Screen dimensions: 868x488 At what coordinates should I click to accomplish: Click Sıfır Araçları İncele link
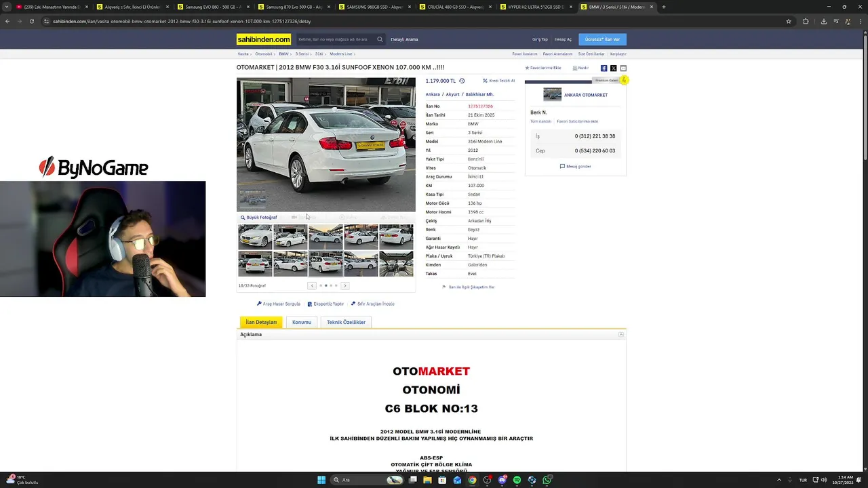(372, 304)
